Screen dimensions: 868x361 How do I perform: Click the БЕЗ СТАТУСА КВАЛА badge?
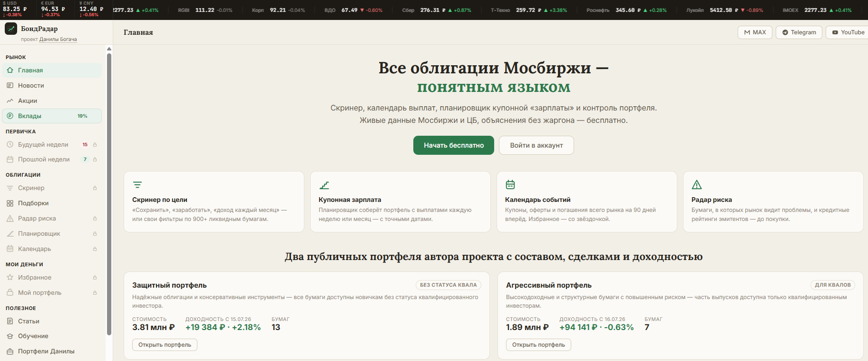(x=449, y=285)
